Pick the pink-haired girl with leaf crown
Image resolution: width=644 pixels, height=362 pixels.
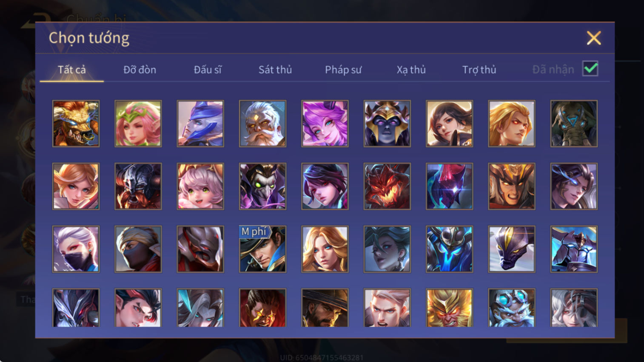(x=138, y=124)
